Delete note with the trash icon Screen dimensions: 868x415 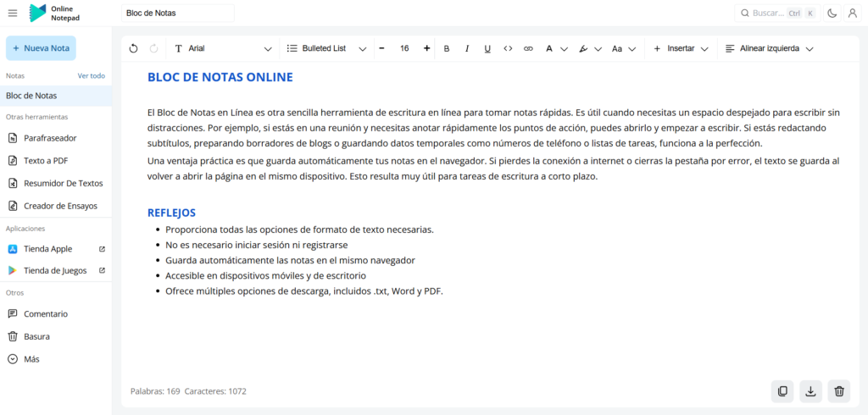click(838, 391)
